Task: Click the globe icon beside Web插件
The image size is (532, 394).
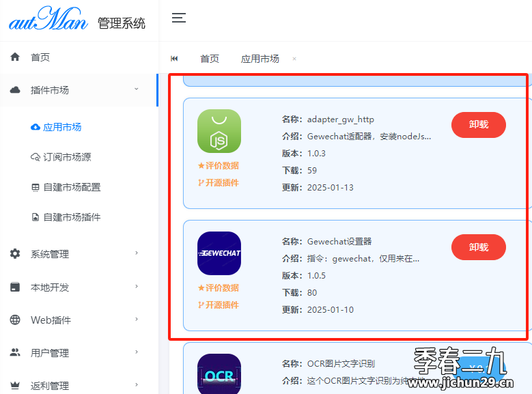Action: 15,320
